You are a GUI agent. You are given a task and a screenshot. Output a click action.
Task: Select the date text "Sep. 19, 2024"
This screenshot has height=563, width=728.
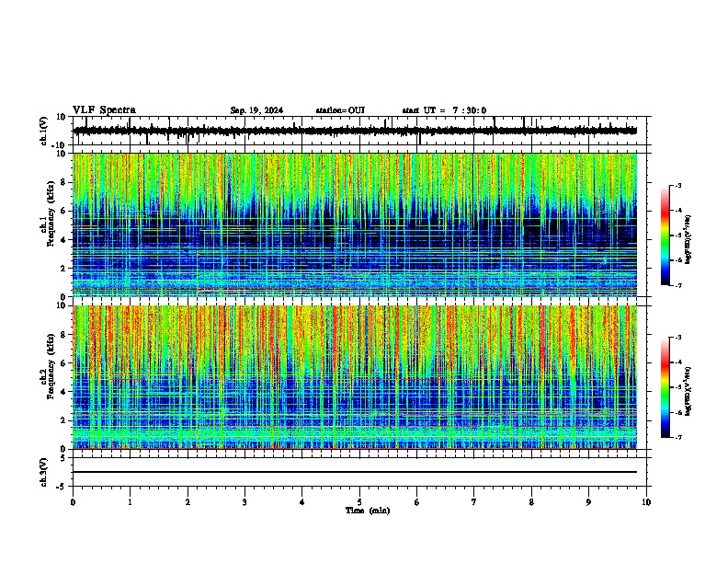256,110
